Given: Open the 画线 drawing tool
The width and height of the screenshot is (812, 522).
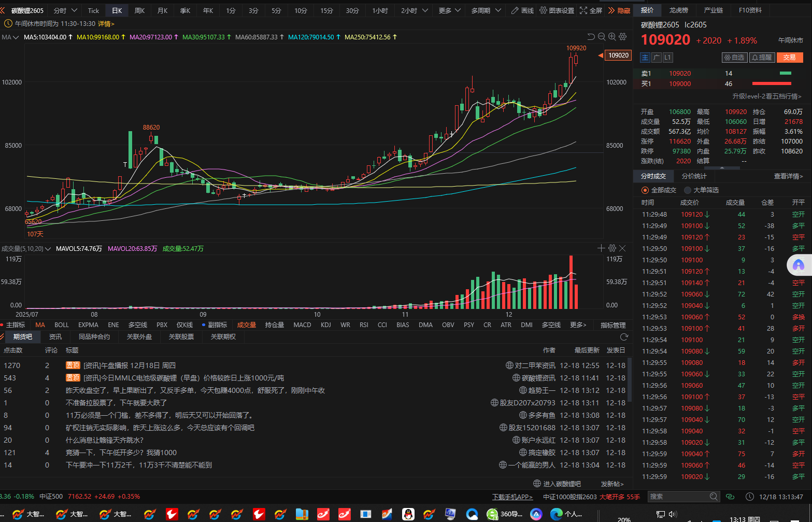Looking at the screenshot, I should coord(522,10).
